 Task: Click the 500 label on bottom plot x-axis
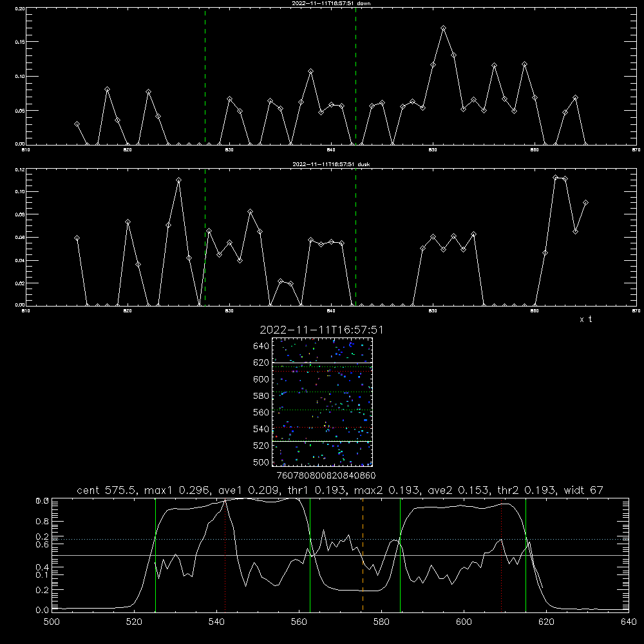tap(52, 622)
